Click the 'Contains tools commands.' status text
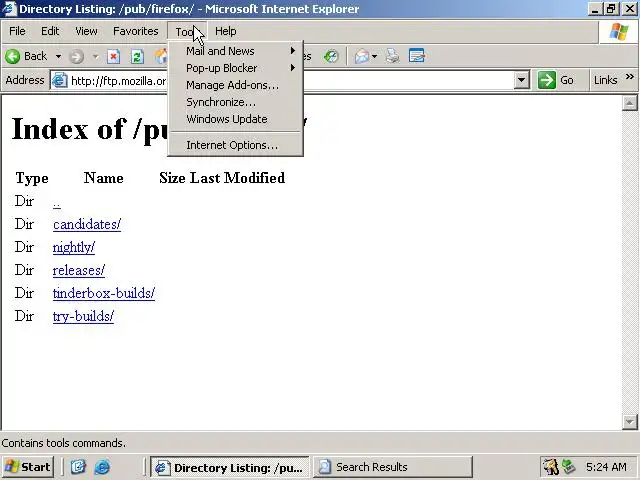 coord(63,443)
